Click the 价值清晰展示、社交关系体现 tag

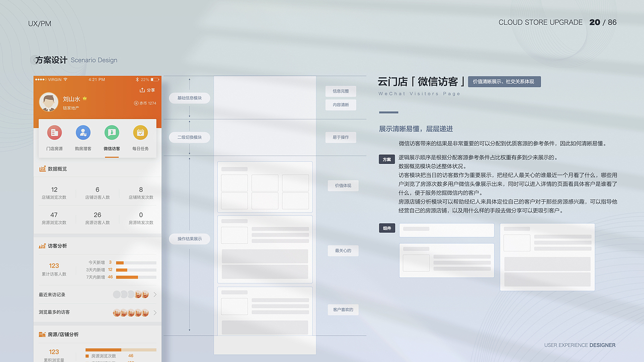[504, 82]
